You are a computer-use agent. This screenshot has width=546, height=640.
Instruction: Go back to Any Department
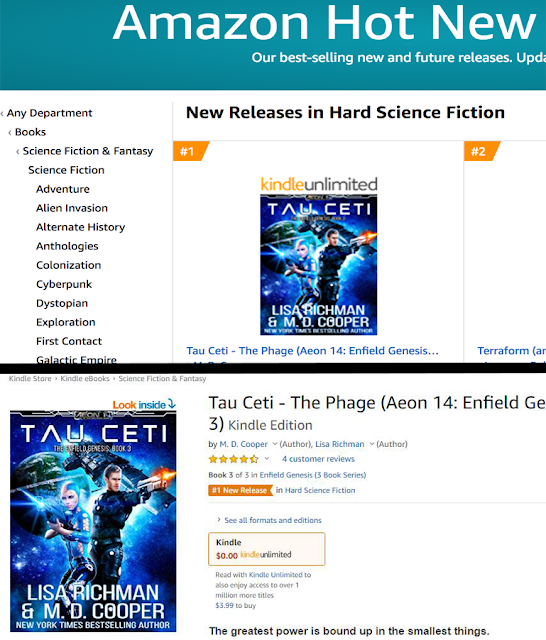tap(49, 113)
